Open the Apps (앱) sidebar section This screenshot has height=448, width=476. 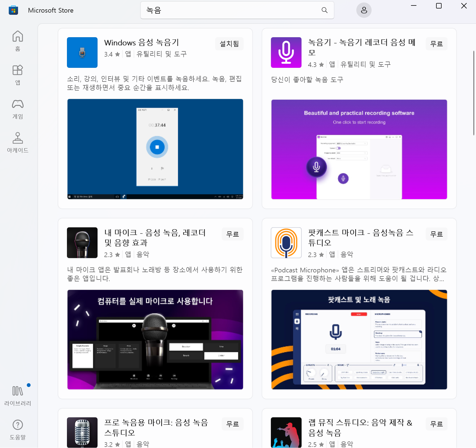point(18,75)
